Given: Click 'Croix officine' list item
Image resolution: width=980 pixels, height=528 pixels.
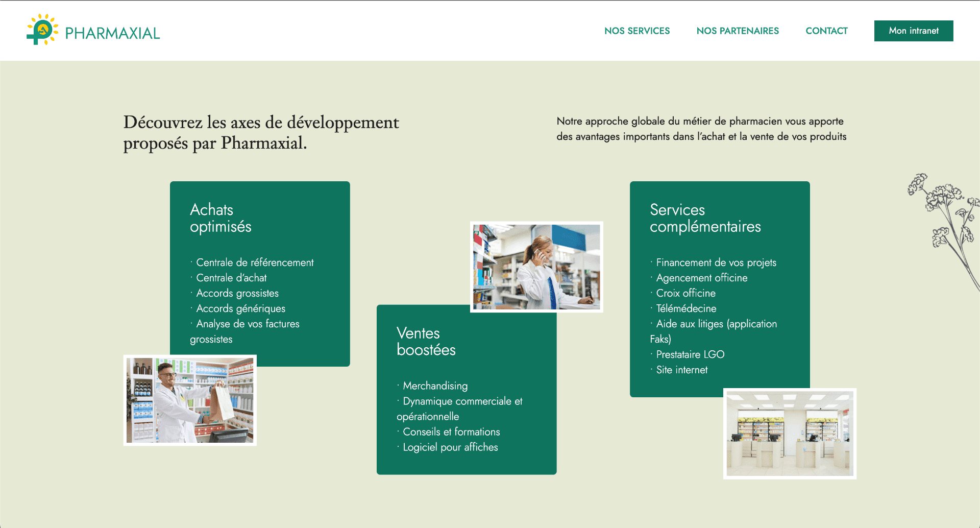Looking at the screenshot, I should (685, 293).
